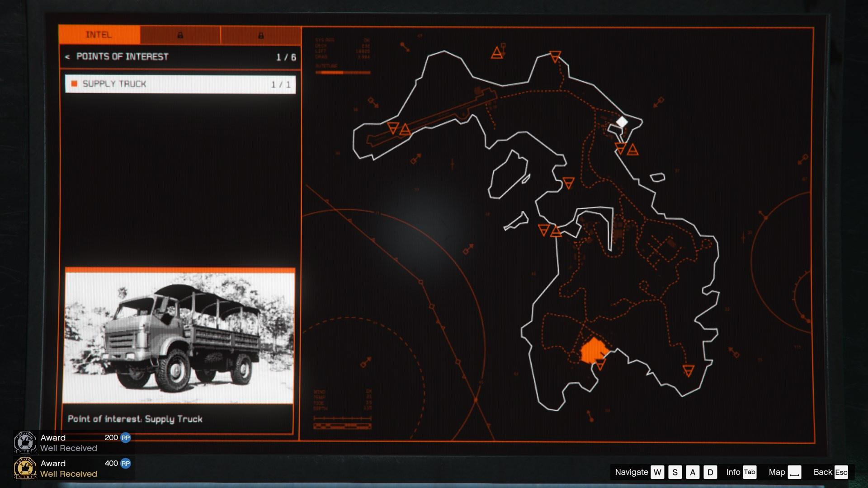The height and width of the screenshot is (488, 868).
Task: Click the northernmost down-triangle on the island coast
Action: (x=555, y=56)
